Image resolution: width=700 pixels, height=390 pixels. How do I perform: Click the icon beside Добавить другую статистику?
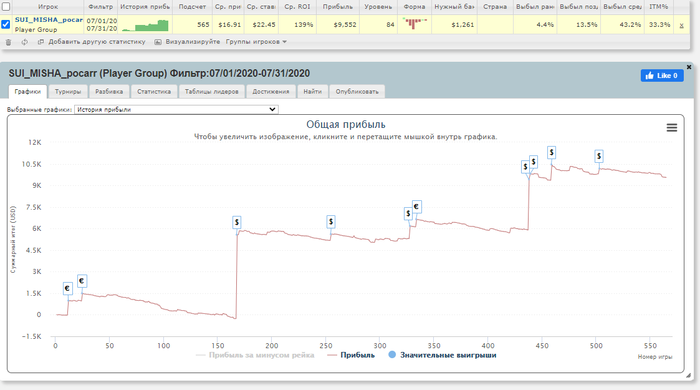41,42
